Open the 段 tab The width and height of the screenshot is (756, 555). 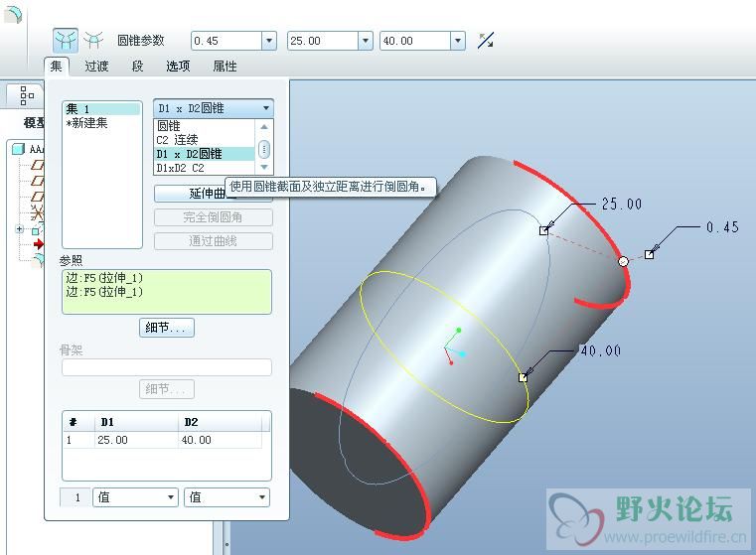click(137, 66)
